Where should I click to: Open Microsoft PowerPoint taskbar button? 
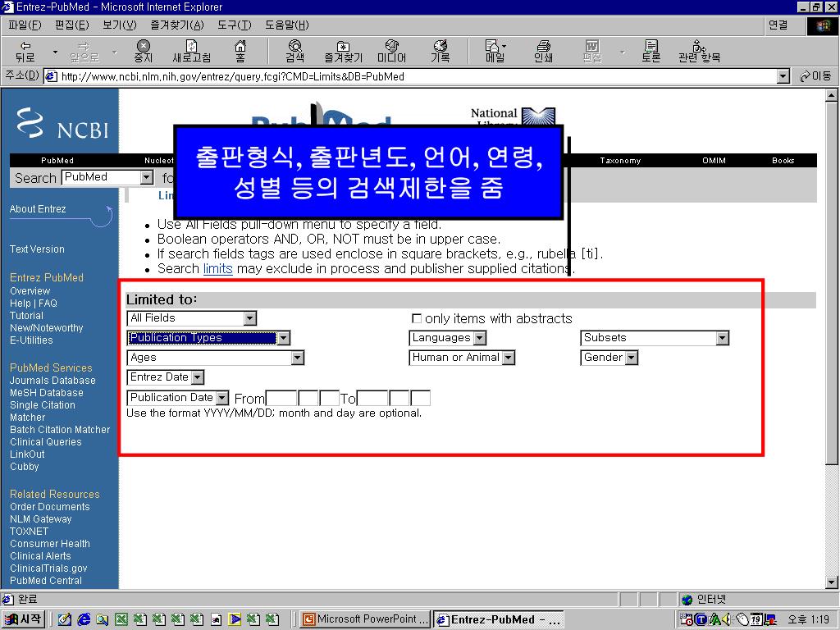(365, 619)
